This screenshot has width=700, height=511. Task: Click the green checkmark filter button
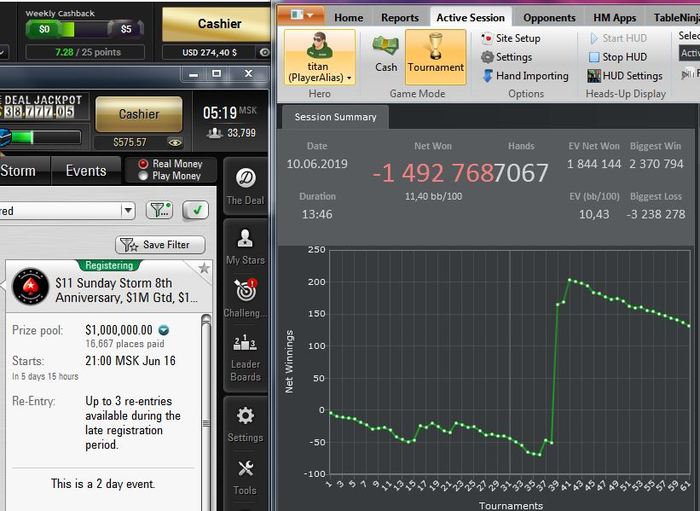(x=196, y=210)
